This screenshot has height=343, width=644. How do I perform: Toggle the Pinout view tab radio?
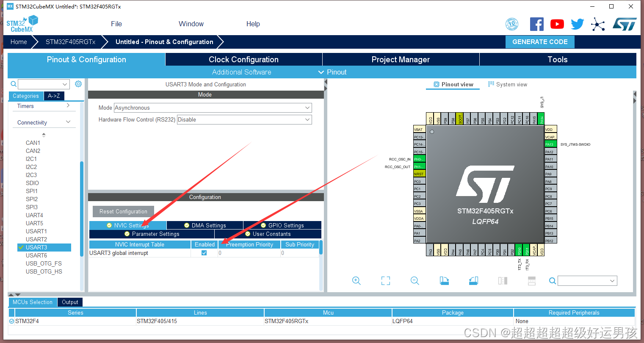click(453, 84)
